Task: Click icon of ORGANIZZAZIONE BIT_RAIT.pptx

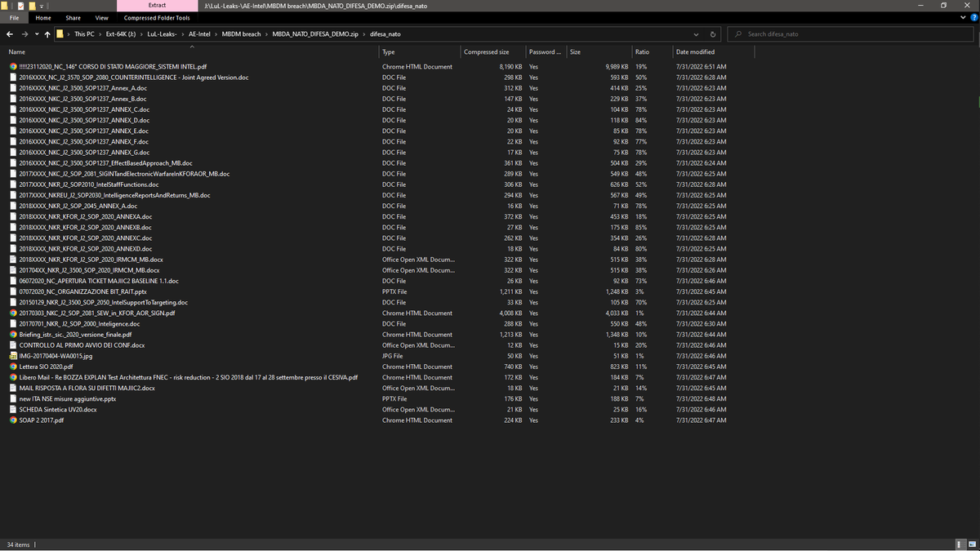Action: click(x=13, y=291)
